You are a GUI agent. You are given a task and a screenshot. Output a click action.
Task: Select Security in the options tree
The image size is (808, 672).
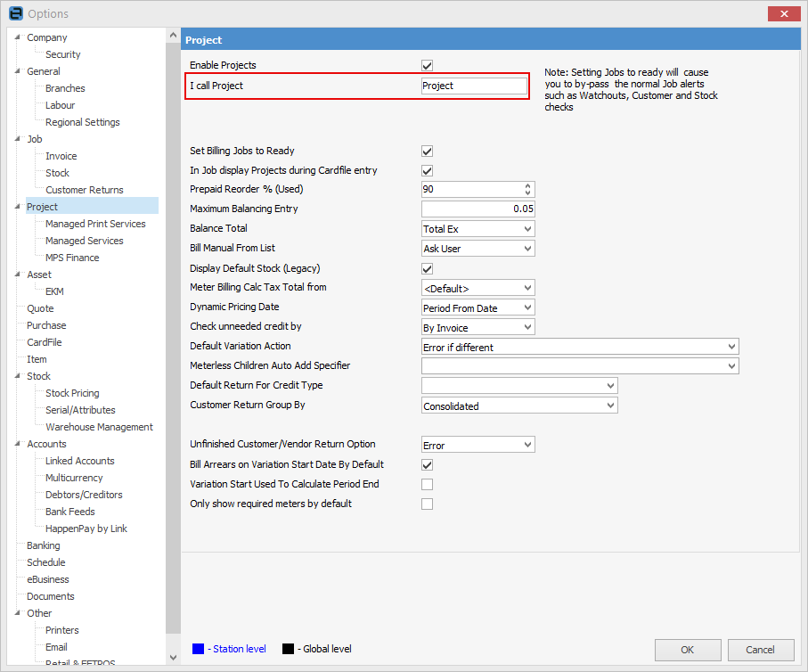click(63, 54)
